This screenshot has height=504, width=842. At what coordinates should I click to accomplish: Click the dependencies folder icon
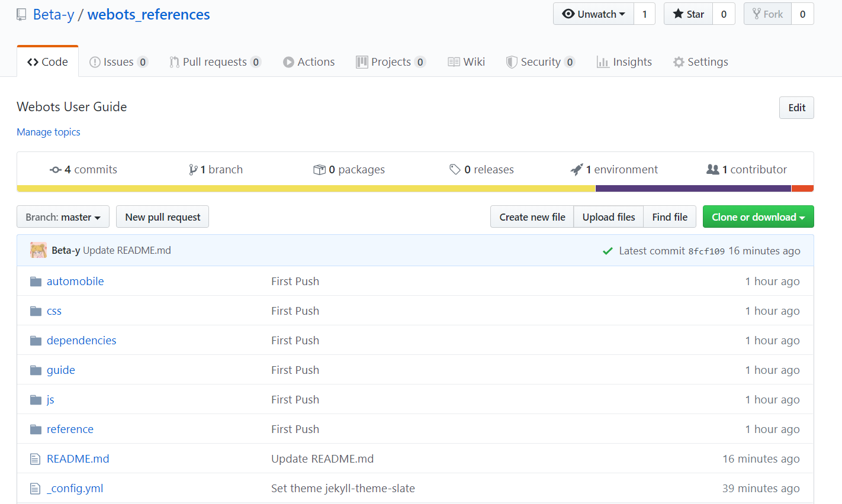pyautogui.click(x=36, y=340)
